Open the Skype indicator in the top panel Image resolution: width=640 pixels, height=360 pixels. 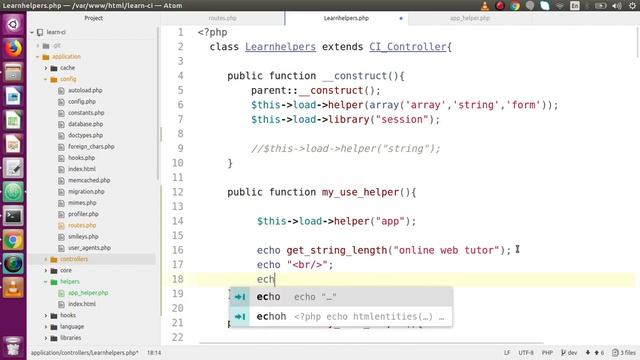545,5
